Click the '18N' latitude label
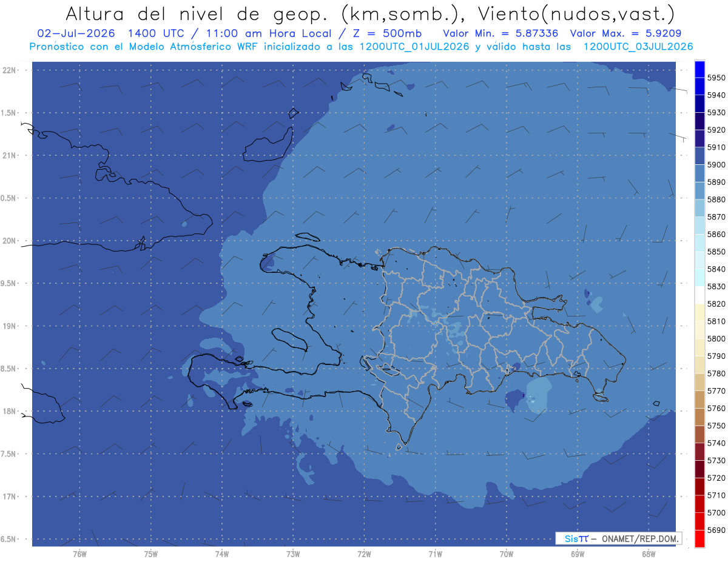This screenshot has height=562, width=728. click(x=9, y=411)
